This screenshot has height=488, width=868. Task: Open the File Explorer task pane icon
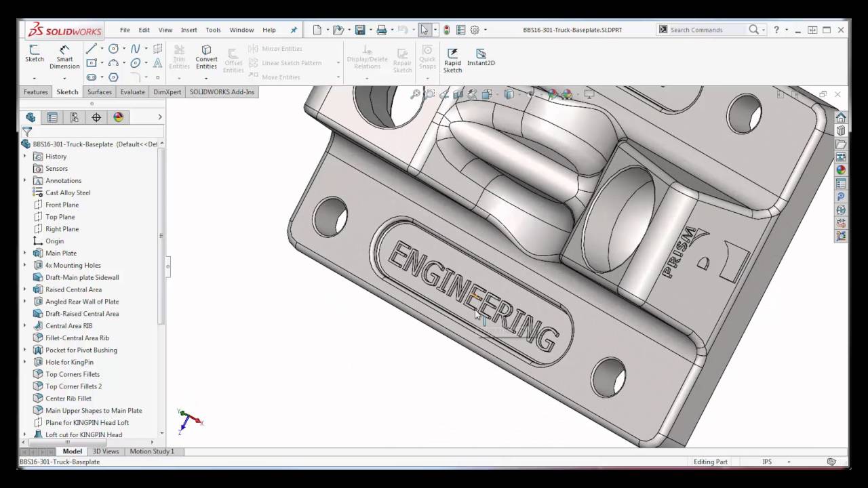(x=841, y=144)
